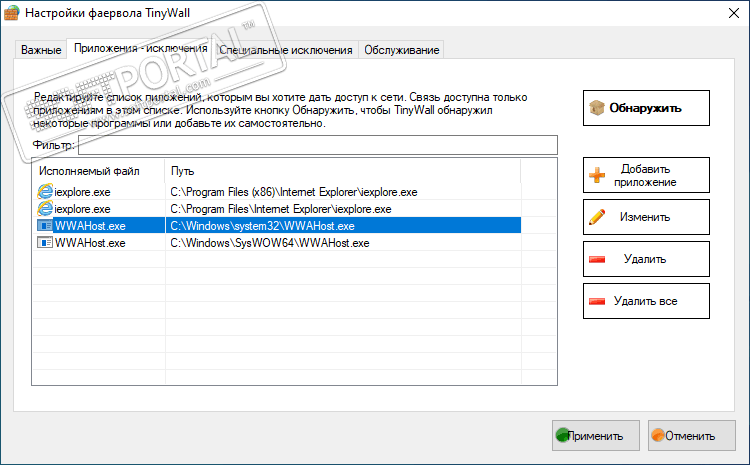This screenshot has height=465, width=750.
Task: Click Добавить приложение button
Action: [x=646, y=175]
